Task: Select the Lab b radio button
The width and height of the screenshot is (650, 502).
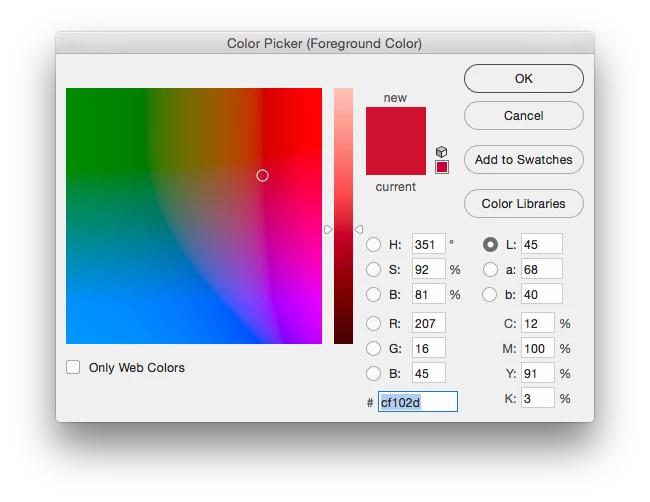Action: (490, 294)
